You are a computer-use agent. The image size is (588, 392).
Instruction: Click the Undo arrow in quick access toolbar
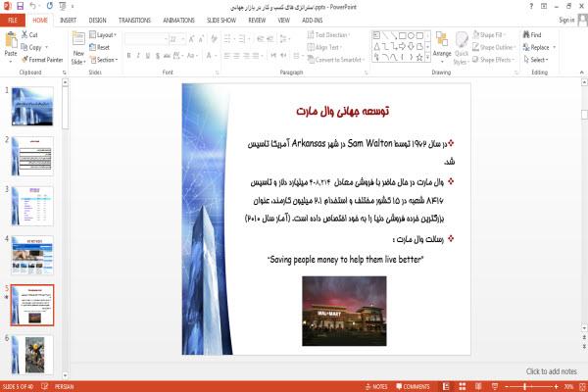33,6
